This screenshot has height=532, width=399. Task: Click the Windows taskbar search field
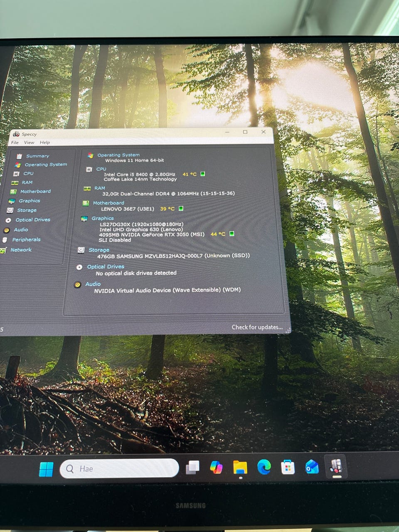click(x=119, y=469)
